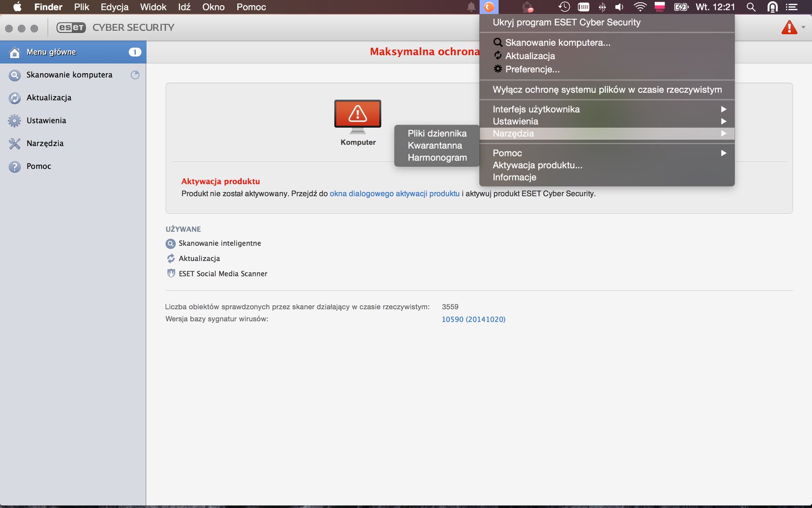Click the Time Machine menu bar icon

click(564, 7)
